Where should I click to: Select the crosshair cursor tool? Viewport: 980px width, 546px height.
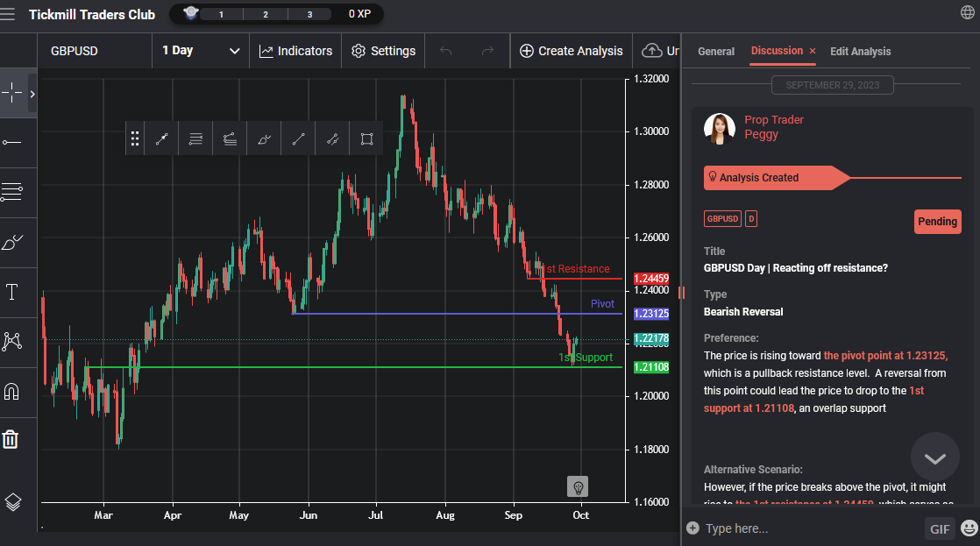coord(12,94)
